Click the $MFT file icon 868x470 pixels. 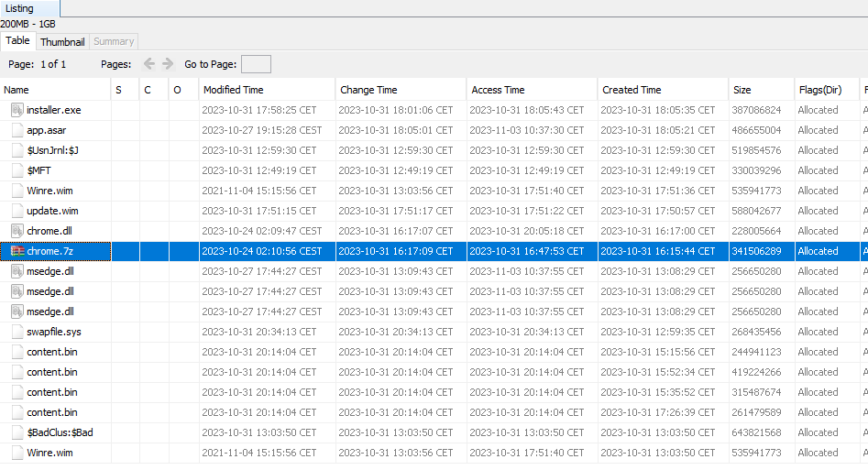click(x=16, y=170)
